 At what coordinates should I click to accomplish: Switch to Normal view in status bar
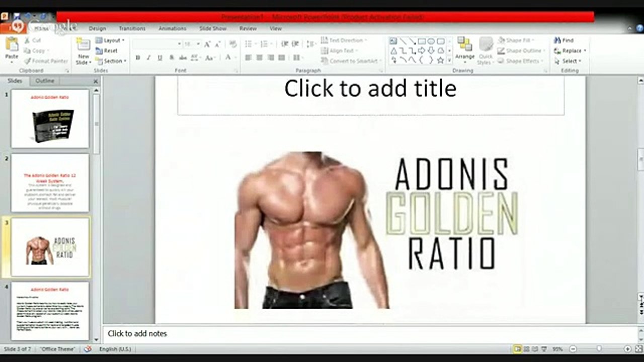pos(517,349)
